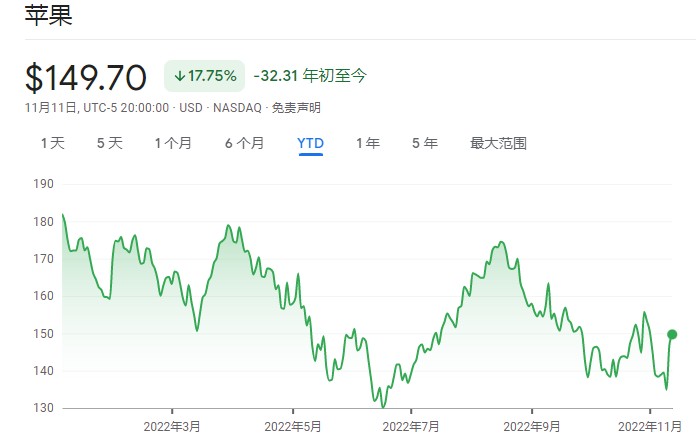This screenshot has width=696, height=445.
Task: Click the 2022年11月 axis label
Action: click(x=653, y=425)
